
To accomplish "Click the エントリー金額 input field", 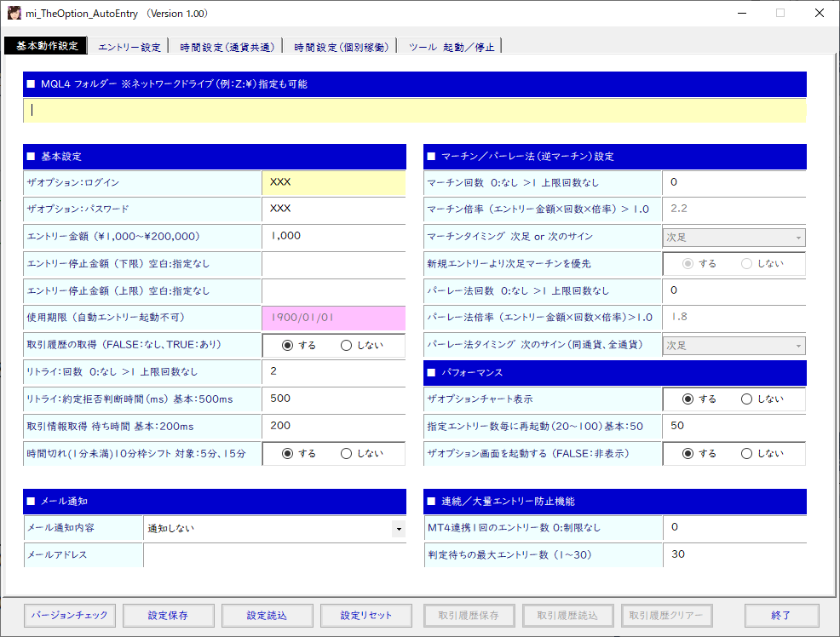I will [x=333, y=236].
